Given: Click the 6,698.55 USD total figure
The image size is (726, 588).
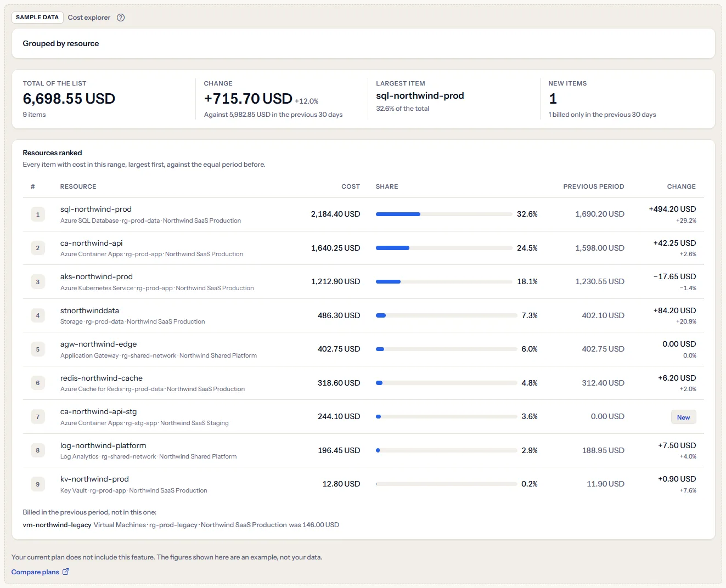Looking at the screenshot, I should (x=69, y=99).
